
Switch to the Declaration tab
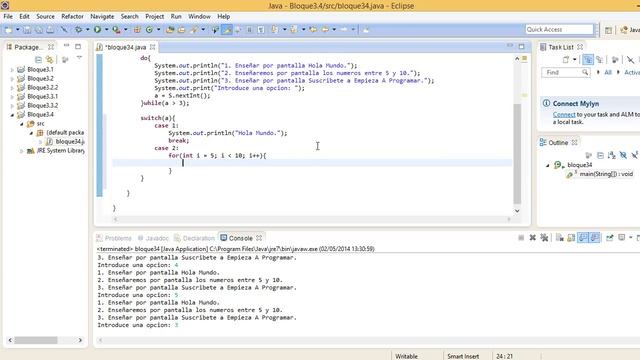194,238
